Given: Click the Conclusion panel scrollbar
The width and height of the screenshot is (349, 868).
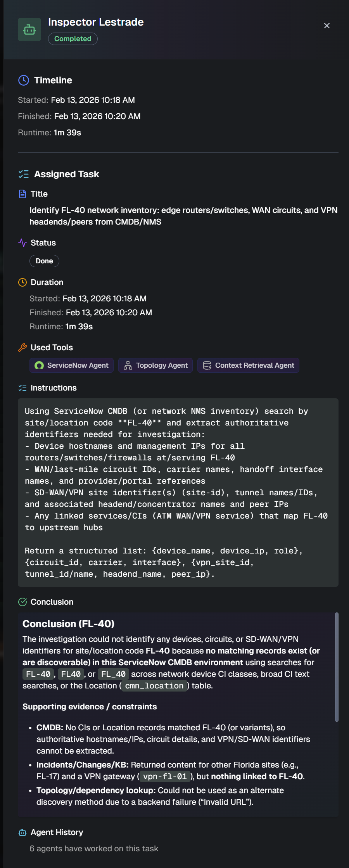Looking at the screenshot, I should point(337,667).
